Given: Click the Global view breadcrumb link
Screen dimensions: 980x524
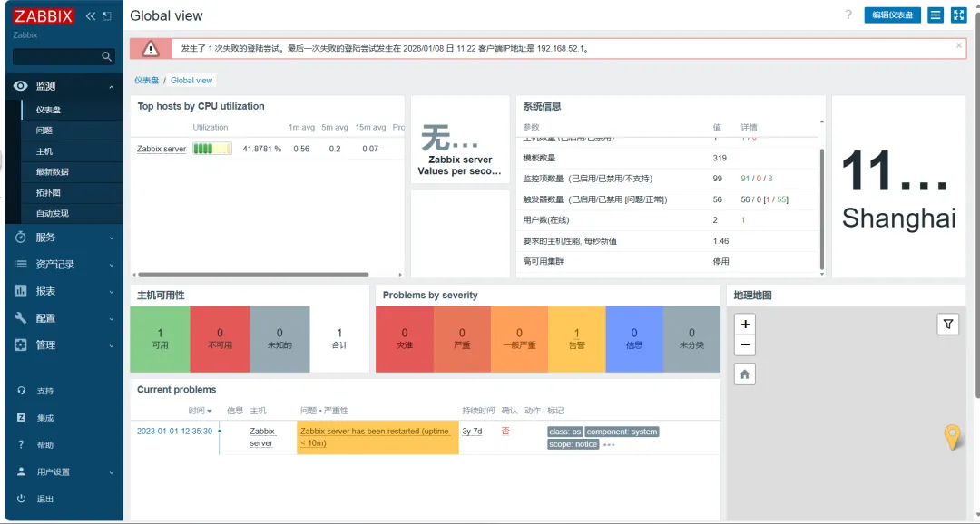Looking at the screenshot, I should point(191,81).
